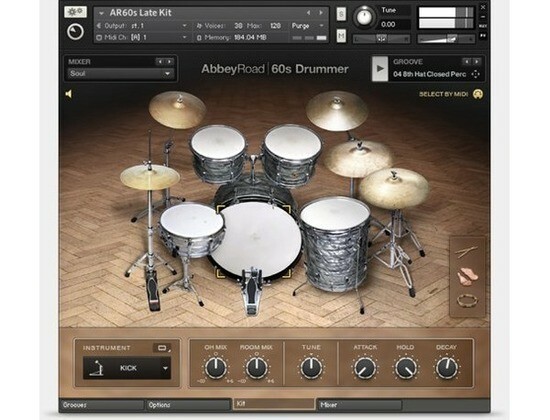The width and height of the screenshot is (550, 420).
Task: Open the Purge dropdown menu
Action: (x=307, y=26)
